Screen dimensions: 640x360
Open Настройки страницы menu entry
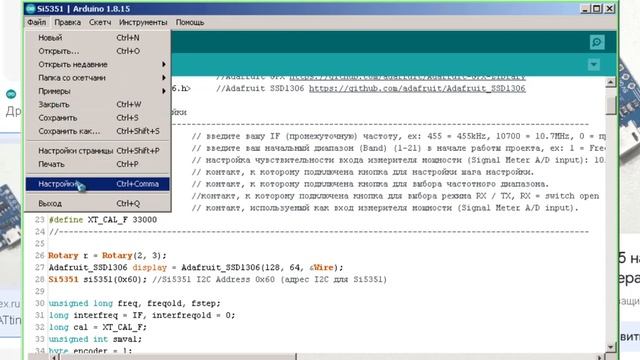[98, 151]
